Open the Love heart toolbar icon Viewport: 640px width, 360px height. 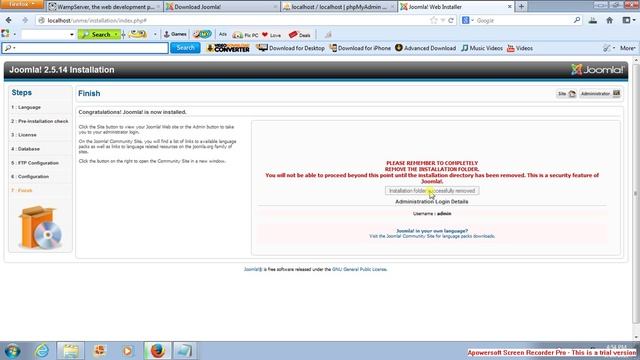click(271, 35)
